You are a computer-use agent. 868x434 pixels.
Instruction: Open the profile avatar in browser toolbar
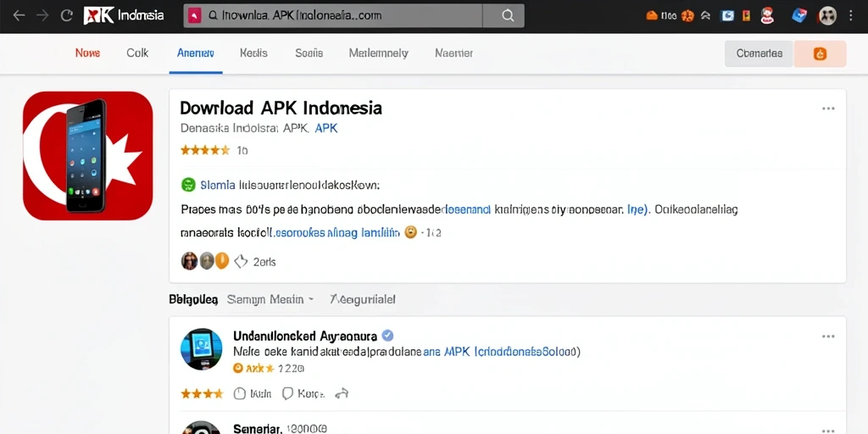(x=827, y=15)
